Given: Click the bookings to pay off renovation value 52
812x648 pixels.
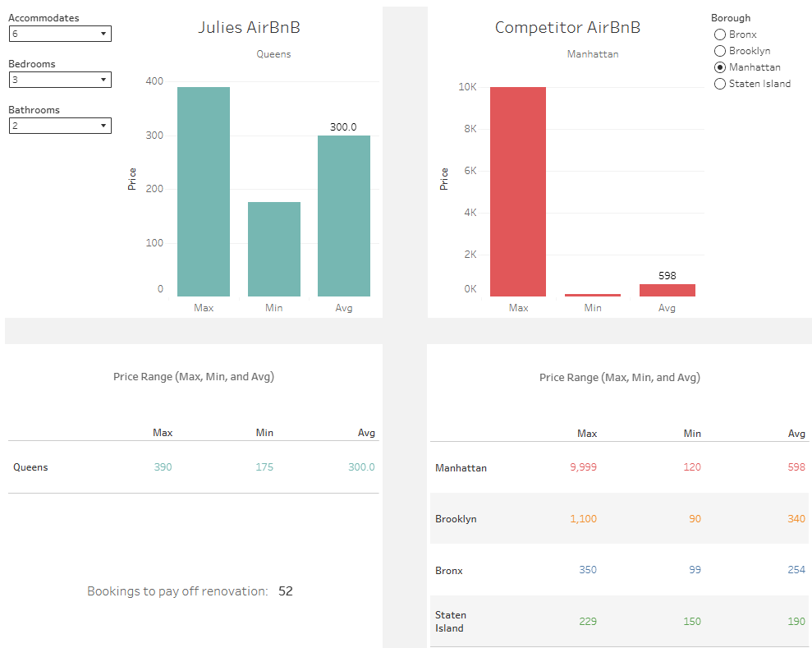Looking at the screenshot, I should click(x=286, y=591).
